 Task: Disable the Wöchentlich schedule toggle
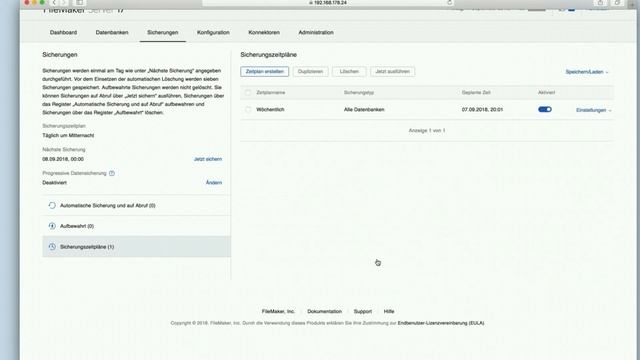pos(545,109)
